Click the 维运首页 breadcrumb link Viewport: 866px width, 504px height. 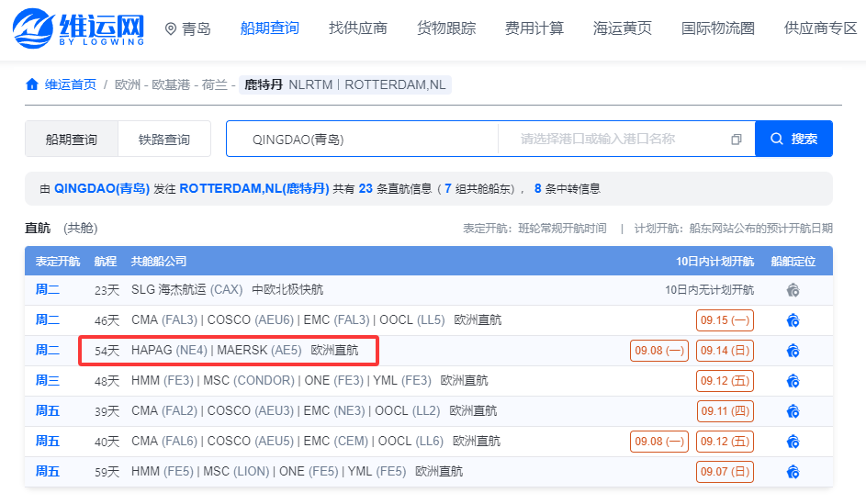(x=70, y=84)
